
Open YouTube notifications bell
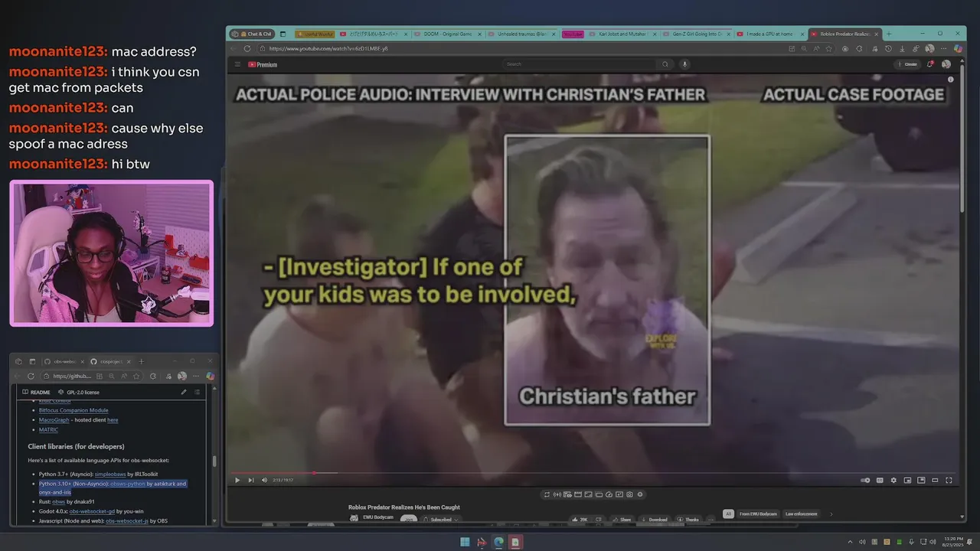coord(930,64)
